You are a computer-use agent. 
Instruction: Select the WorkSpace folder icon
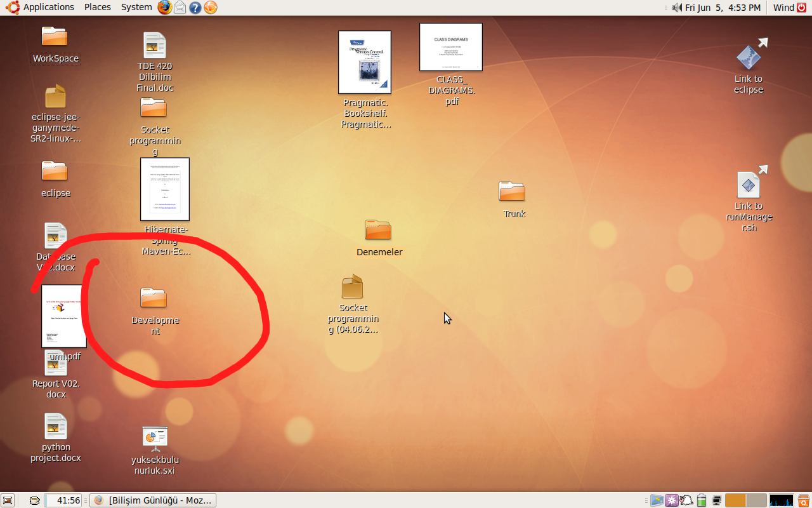(x=55, y=36)
